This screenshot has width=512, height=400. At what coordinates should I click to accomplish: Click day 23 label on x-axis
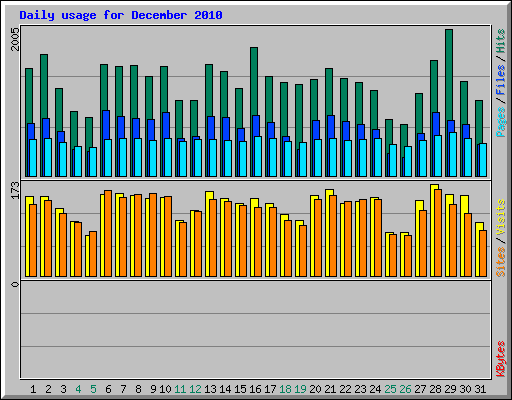360,389
